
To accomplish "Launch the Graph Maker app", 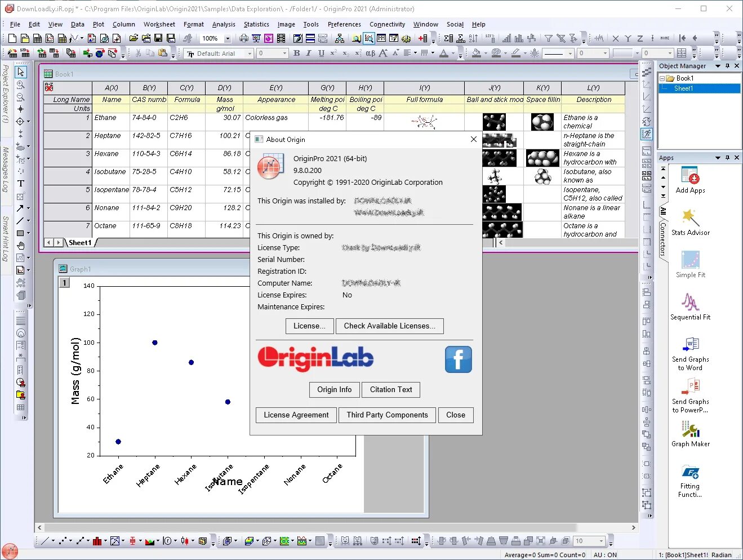I will (x=690, y=434).
